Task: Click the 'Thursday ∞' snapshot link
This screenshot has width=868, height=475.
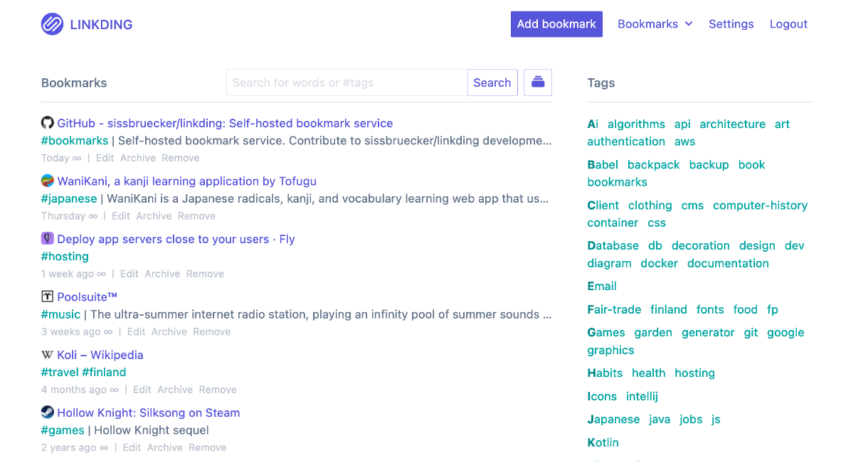Action: pos(69,215)
